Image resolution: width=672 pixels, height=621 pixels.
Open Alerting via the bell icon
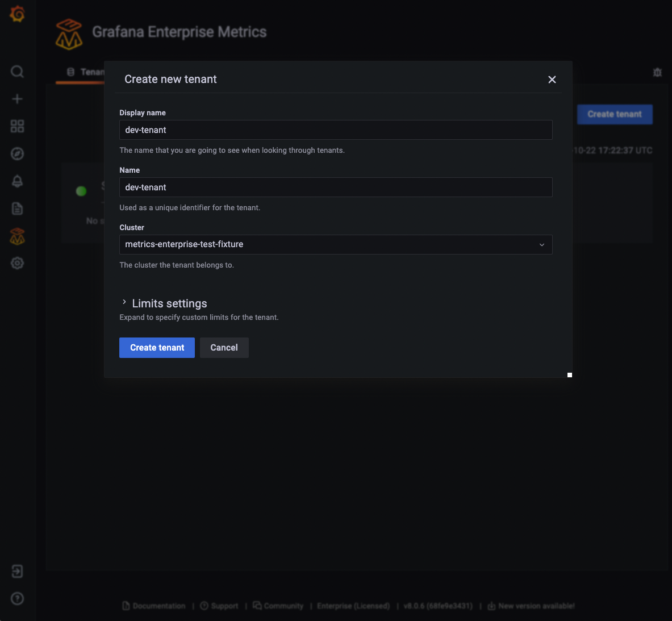(x=17, y=181)
